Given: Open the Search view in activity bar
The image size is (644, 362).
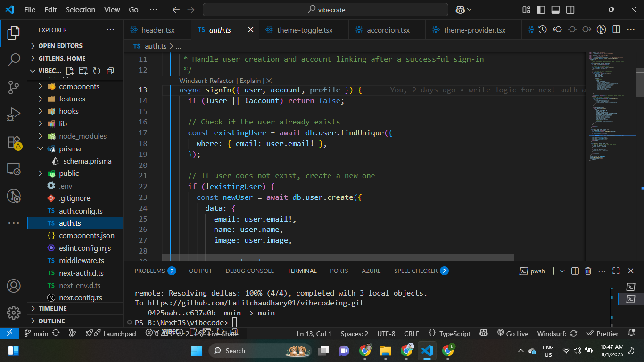Looking at the screenshot, I should tap(14, 60).
